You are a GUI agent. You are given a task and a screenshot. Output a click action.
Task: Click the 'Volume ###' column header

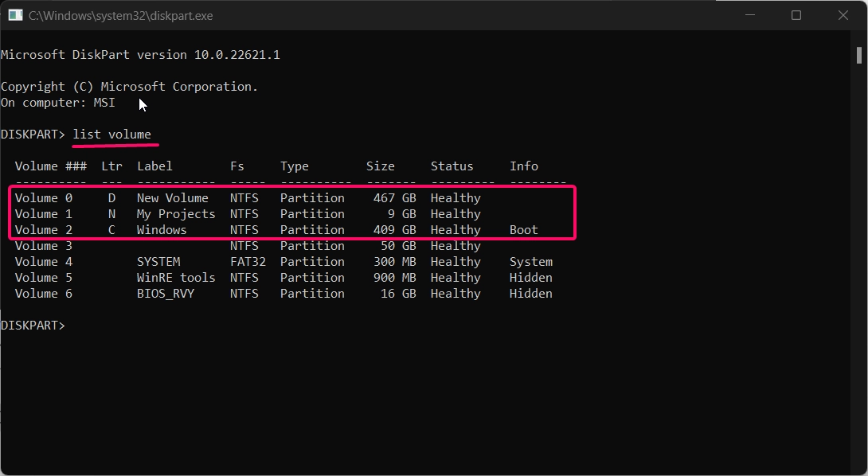[51, 166]
